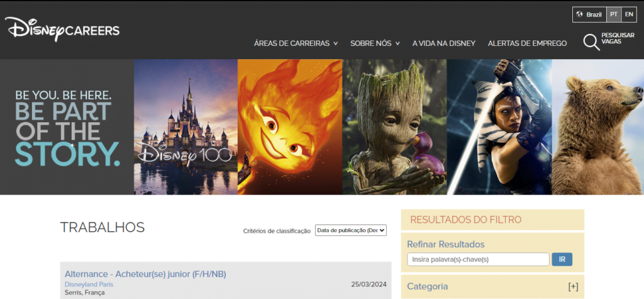Click the Disney 100 castle banner image

[186, 127]
